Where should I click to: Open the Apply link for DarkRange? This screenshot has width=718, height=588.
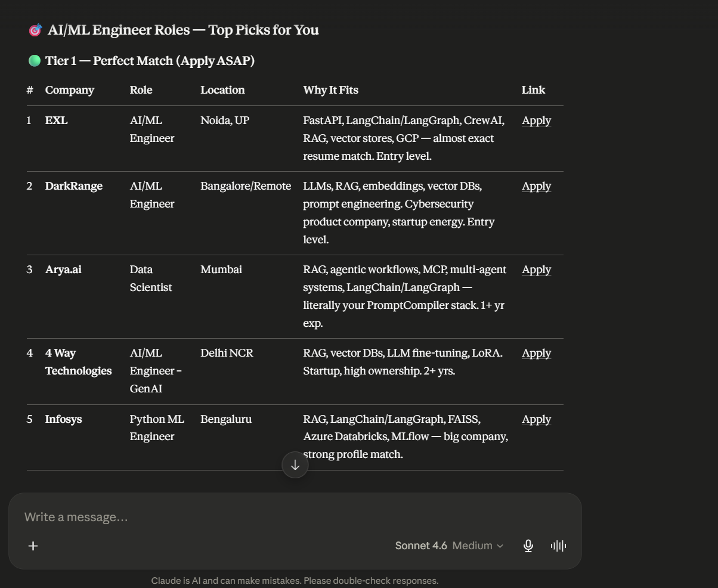536,186
